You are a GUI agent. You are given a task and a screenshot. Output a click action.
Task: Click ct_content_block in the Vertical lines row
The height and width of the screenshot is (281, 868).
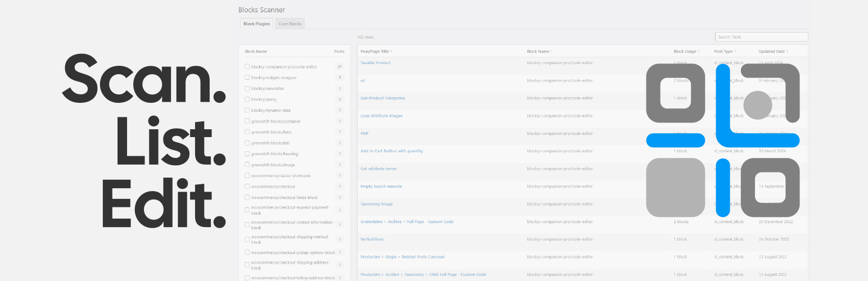pyautogui.click(x=729, y=239)
